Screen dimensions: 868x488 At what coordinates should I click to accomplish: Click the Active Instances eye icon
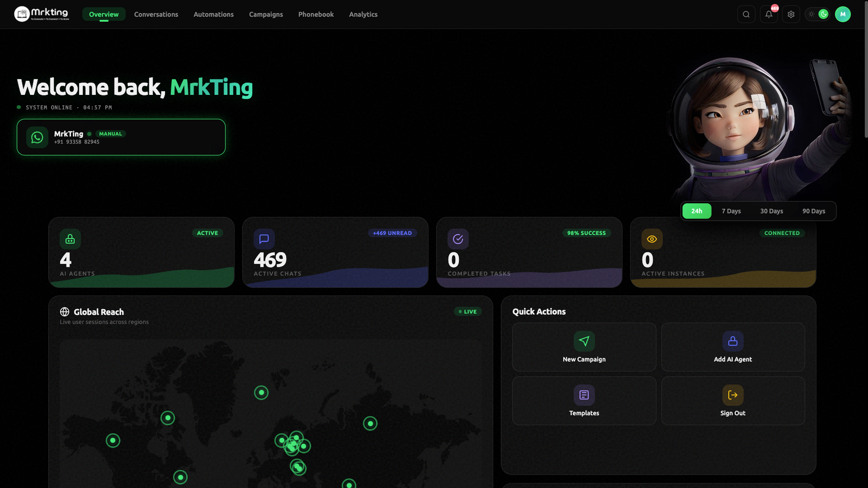pos(652,239)
